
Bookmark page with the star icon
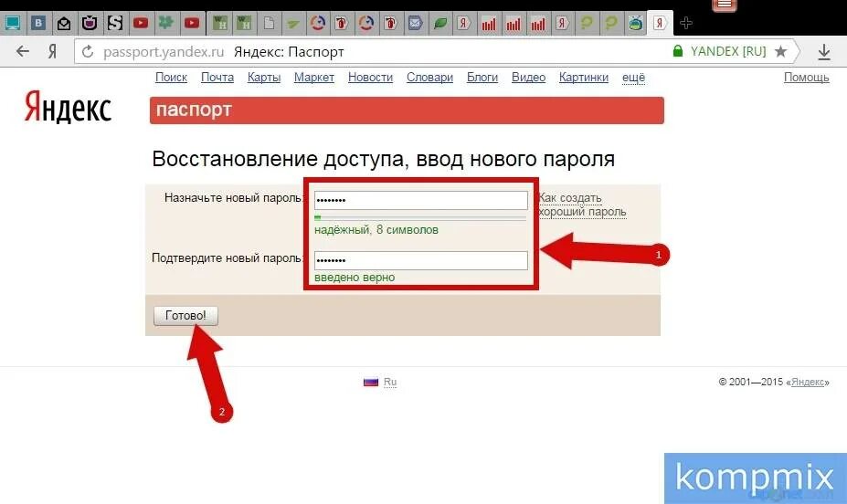click(x=780, y=51)
